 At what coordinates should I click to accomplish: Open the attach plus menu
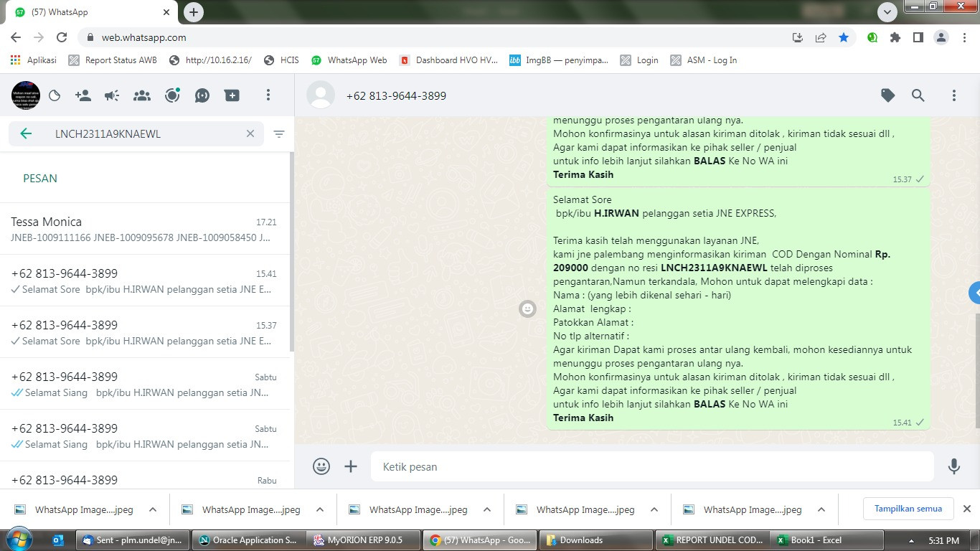(x=351, y=466)
